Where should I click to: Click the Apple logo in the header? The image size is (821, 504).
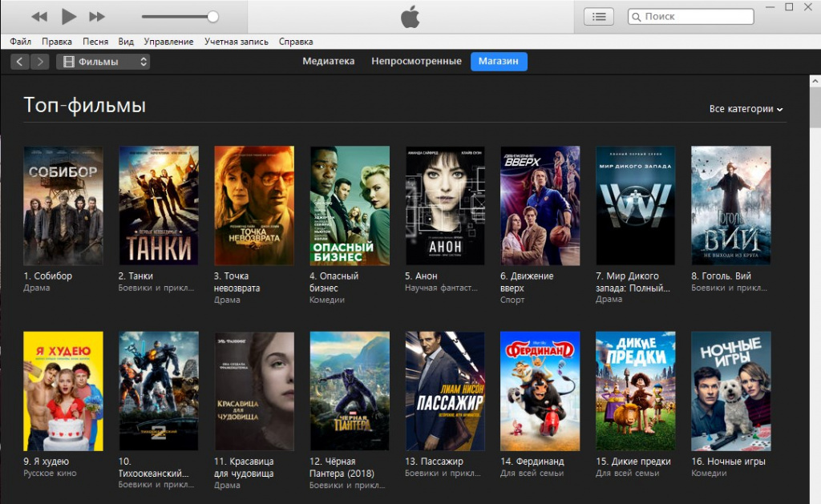[x=410, y=17]
